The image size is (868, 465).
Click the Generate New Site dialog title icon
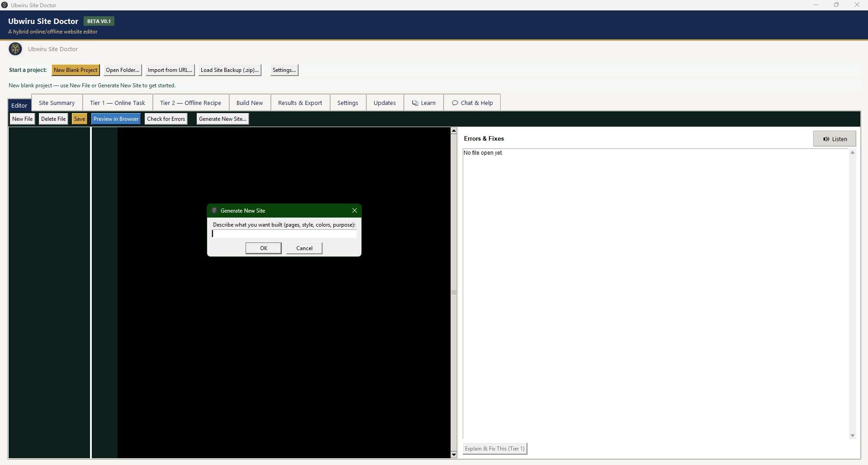[214, 210]
